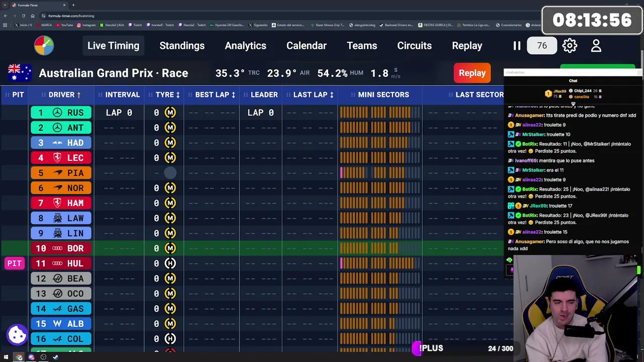Open the Instagram bookmark

tap(87, 25)
